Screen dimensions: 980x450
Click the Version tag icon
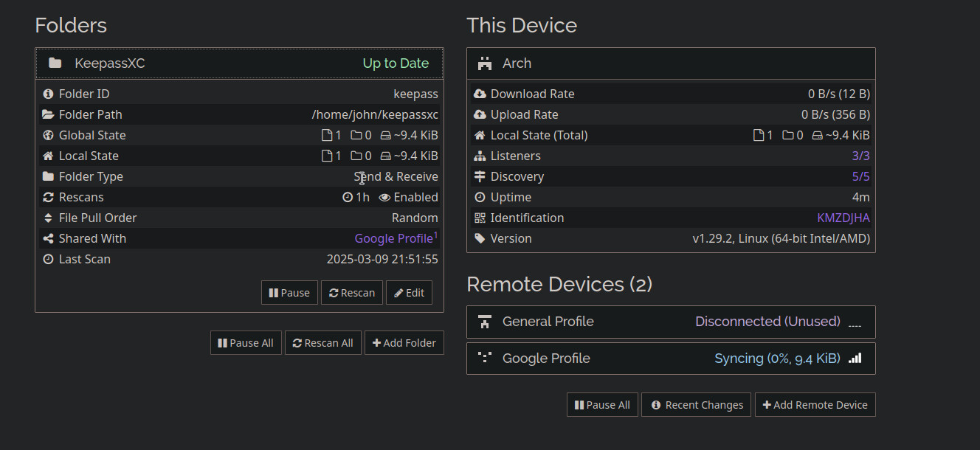480,239
